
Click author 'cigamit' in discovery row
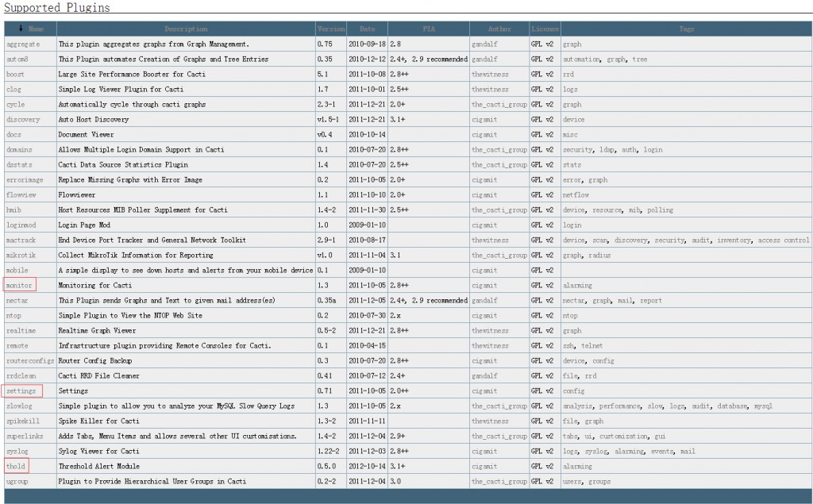[x=484, y=120]
